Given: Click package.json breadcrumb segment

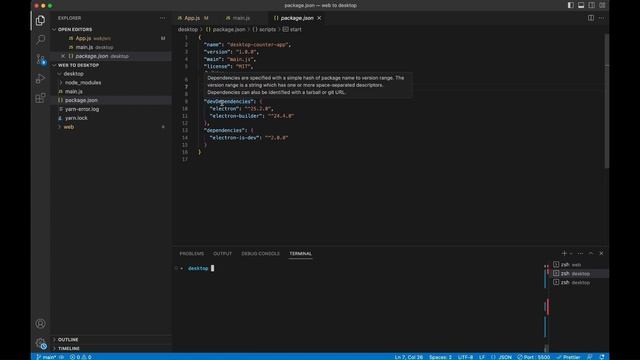Looking at the screenshot, I should [x=225, y=29].
